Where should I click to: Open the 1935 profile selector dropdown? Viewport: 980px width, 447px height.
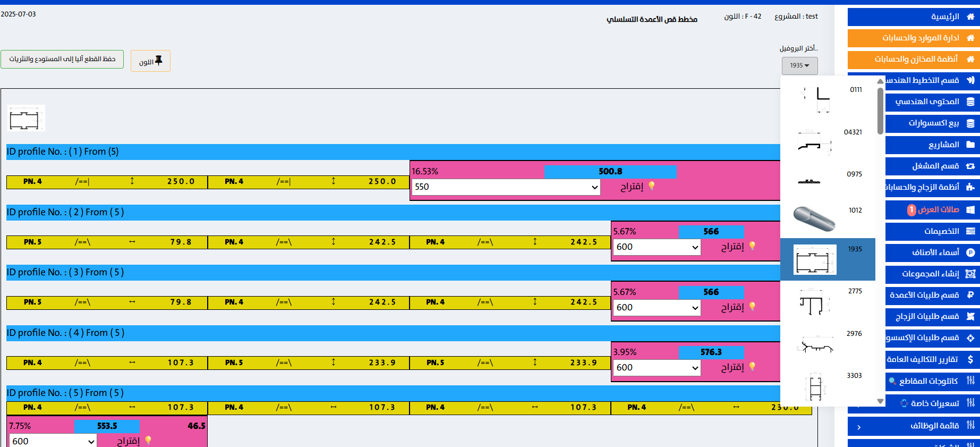pyautogui.click(x=799, y=65)
